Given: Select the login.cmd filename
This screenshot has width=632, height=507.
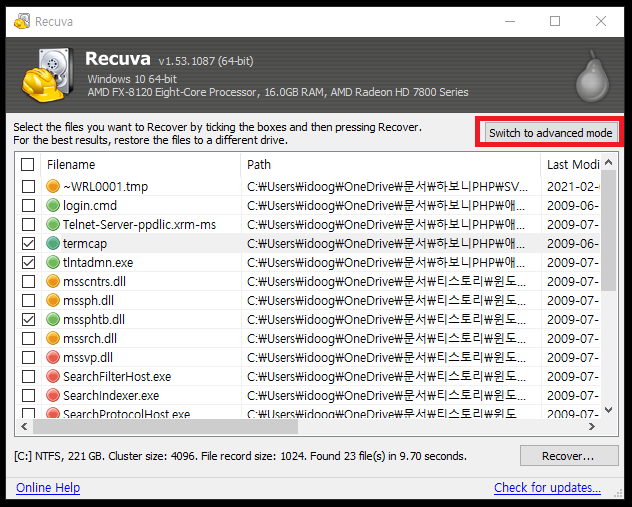Looking at the screenshot, I should click(90, 206).
